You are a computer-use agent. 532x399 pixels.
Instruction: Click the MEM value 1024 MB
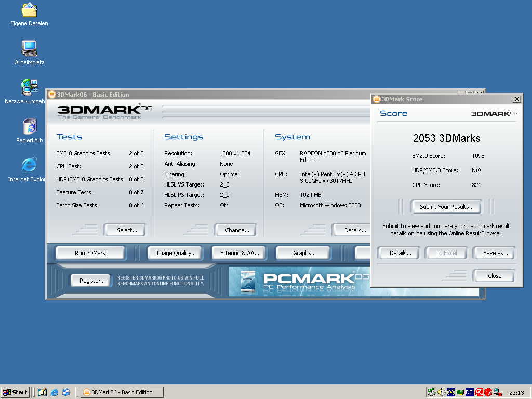coord(310,195)
